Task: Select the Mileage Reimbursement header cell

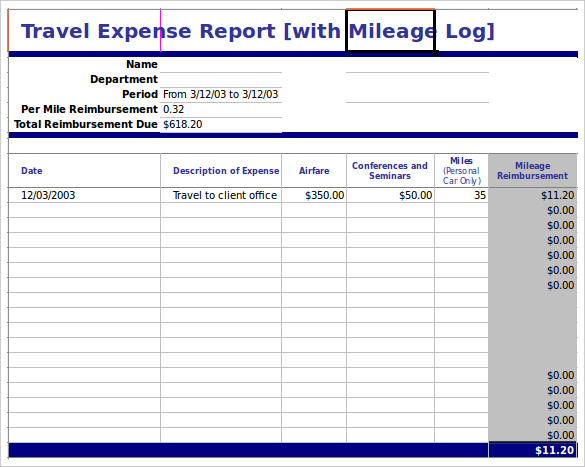Action: [x=532, y=170]
